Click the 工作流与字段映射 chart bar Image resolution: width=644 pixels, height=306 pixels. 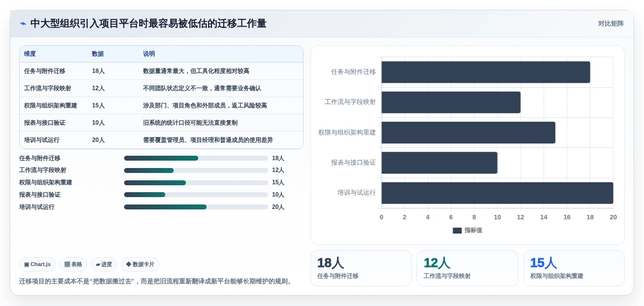451,102
